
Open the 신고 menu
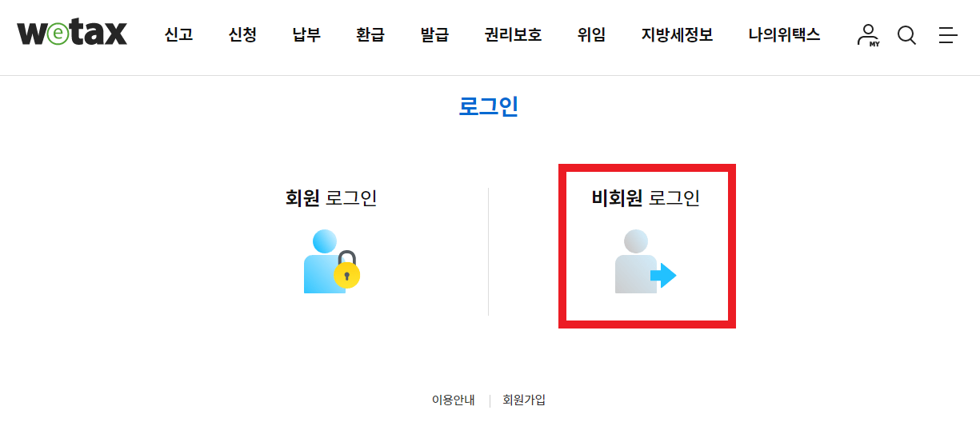point(178,35)
